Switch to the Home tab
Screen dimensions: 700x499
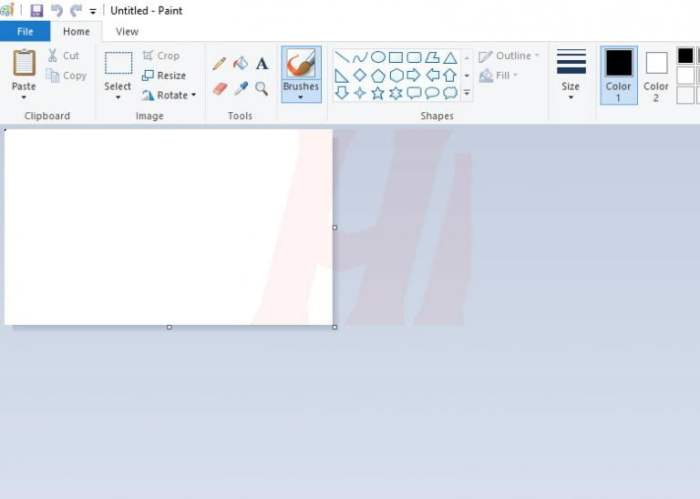click(76, 31)
